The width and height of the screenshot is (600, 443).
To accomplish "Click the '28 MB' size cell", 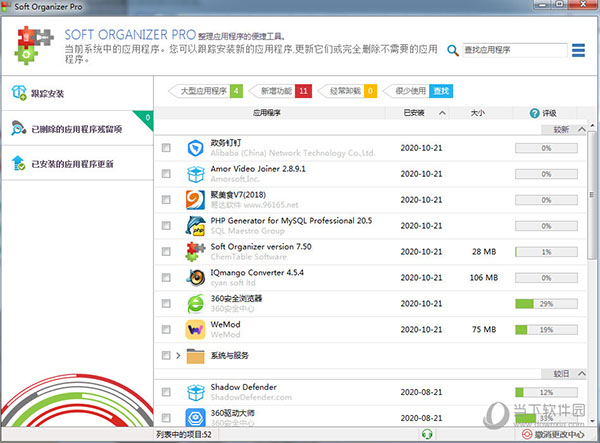I will pyautogui.click(x=484, y=252).
